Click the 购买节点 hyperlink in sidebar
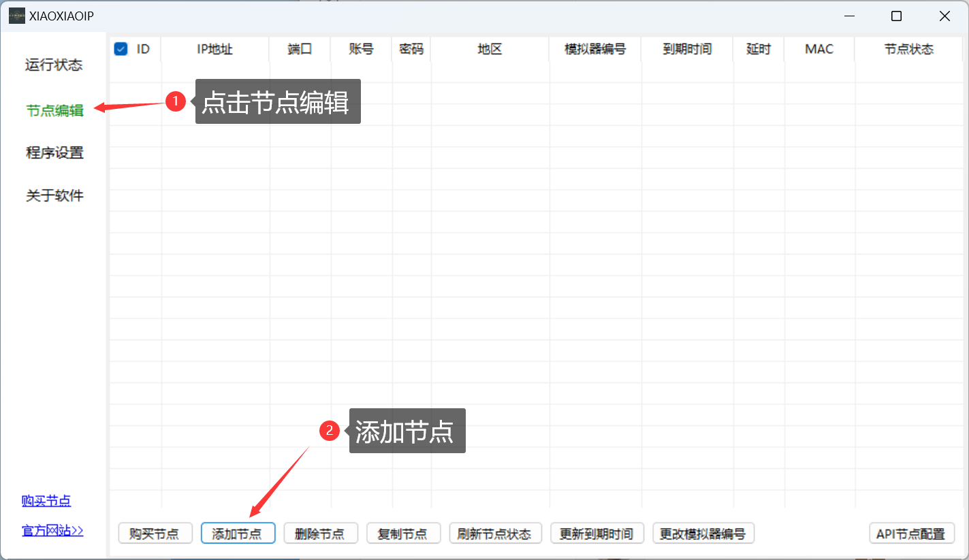 (46, 501)
